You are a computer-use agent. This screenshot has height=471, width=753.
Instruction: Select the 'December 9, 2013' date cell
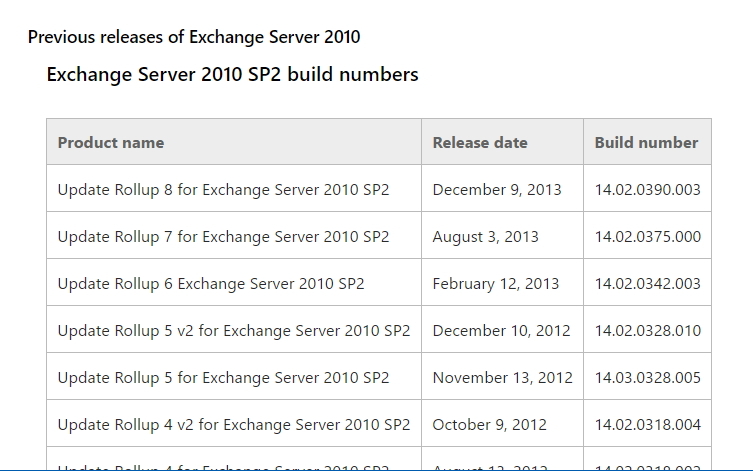(x=502, y=189)
